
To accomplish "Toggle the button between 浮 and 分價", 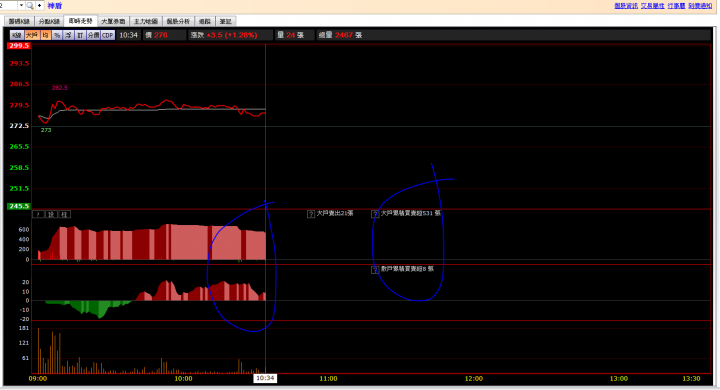I will 80,35.
